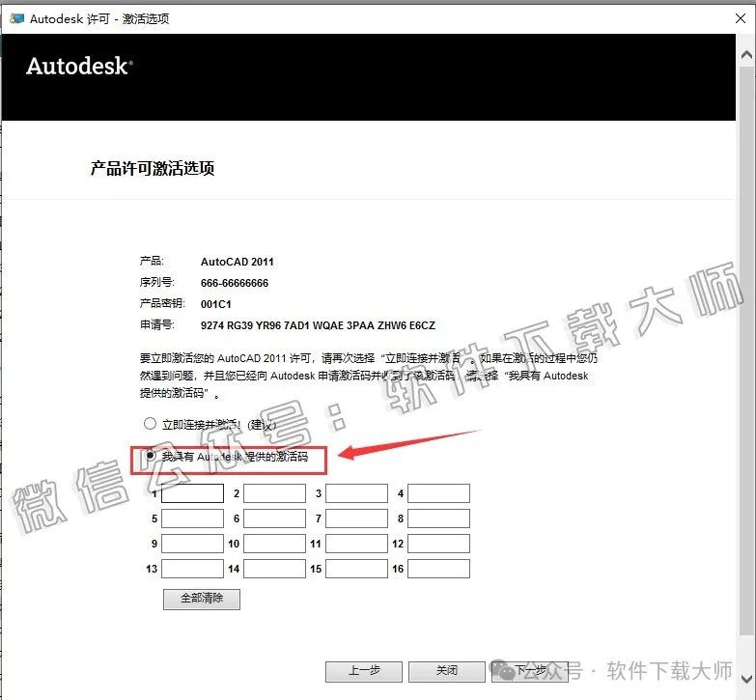This screenshot has height=700, width=756.
Task: Click the Autodesk logo in the banner
Action: [x=79, y=66]
